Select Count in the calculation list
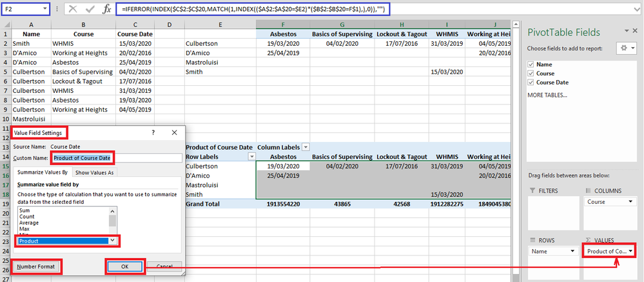The width and height of the screenshot is (644, 282). pos(26,216)
